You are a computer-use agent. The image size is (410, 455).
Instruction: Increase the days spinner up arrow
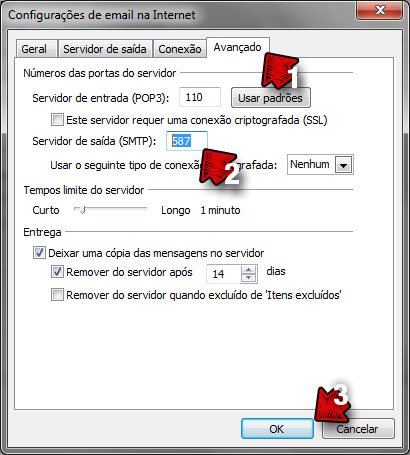click(x=249, y=270)
